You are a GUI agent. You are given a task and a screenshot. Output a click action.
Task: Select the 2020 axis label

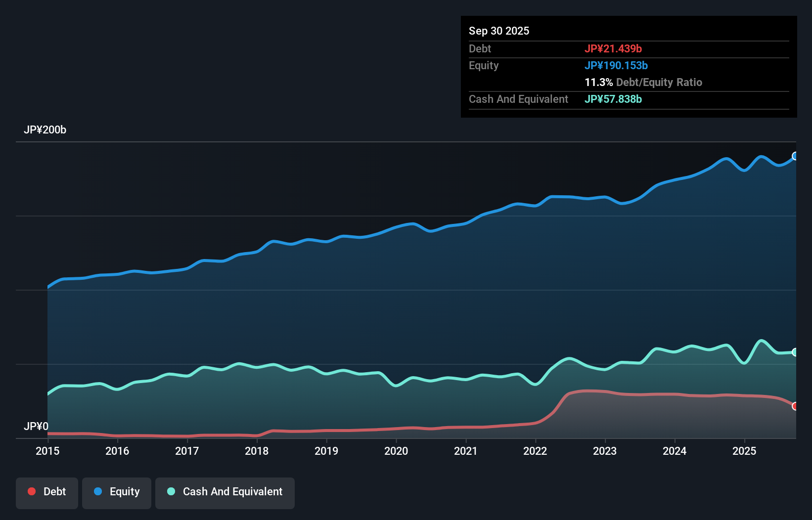click(x=396, y=451)
